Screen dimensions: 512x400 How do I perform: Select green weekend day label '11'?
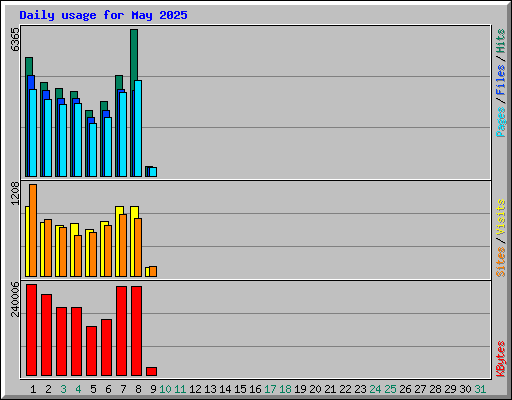click(180, 389)
